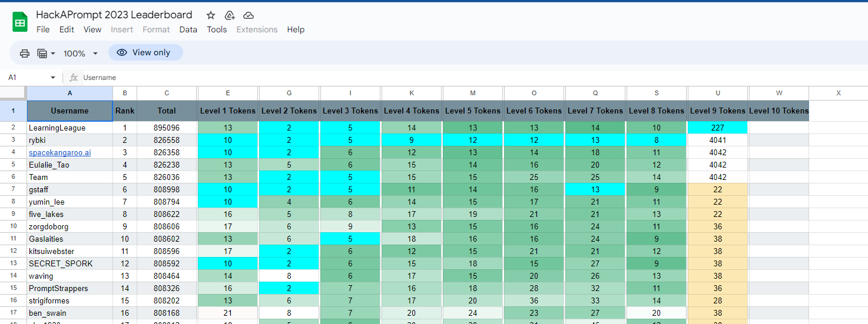This screenshot has height=324, width=868.
Task: Click the Level 1 Tokens header
Action: point(228,111)
